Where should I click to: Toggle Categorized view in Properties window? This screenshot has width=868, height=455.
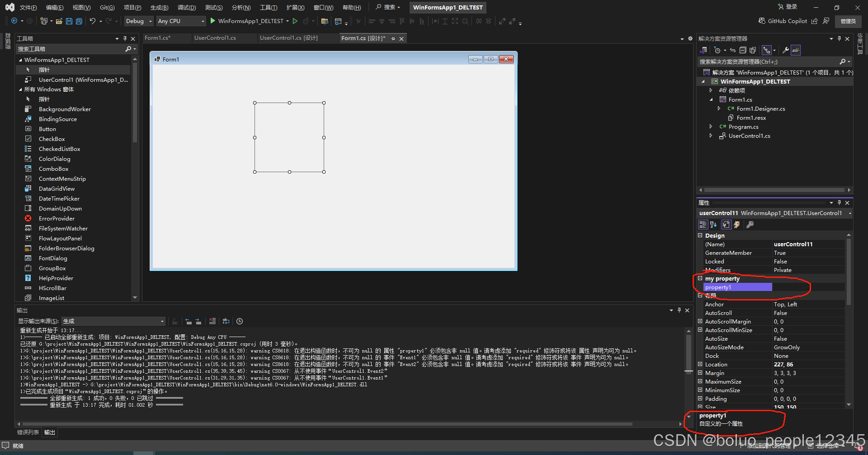pyautogui.click(x=703, y=225)
